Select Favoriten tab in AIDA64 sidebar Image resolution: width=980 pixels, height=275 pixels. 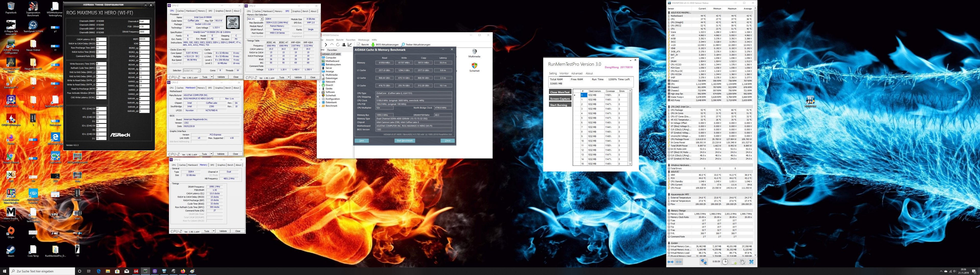[x=332, y=50]
